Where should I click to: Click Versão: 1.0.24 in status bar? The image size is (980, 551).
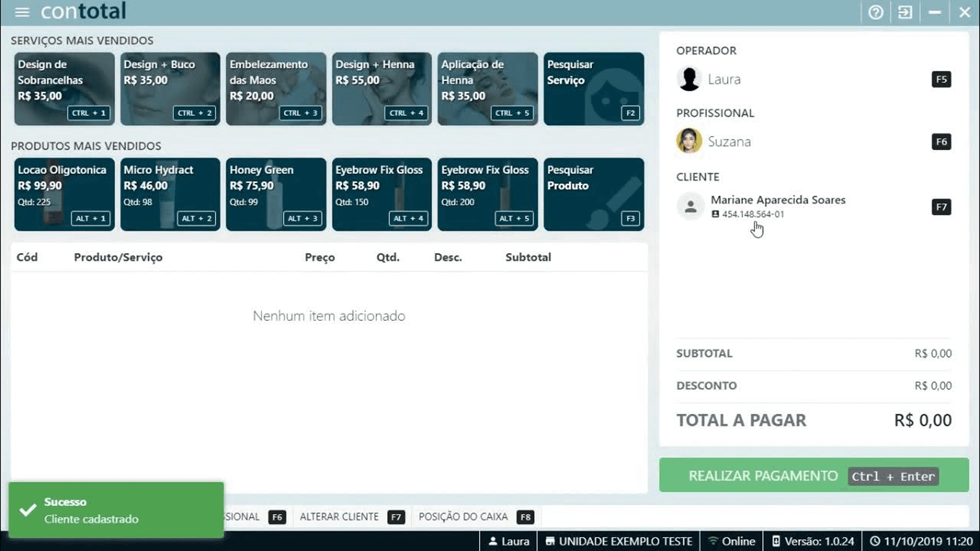pos(813,541)
